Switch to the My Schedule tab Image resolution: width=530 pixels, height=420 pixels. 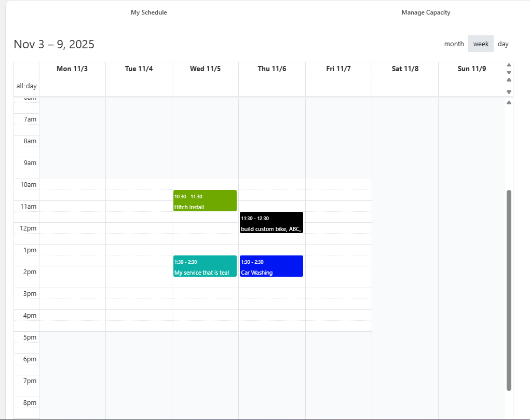tap(148, 12)
